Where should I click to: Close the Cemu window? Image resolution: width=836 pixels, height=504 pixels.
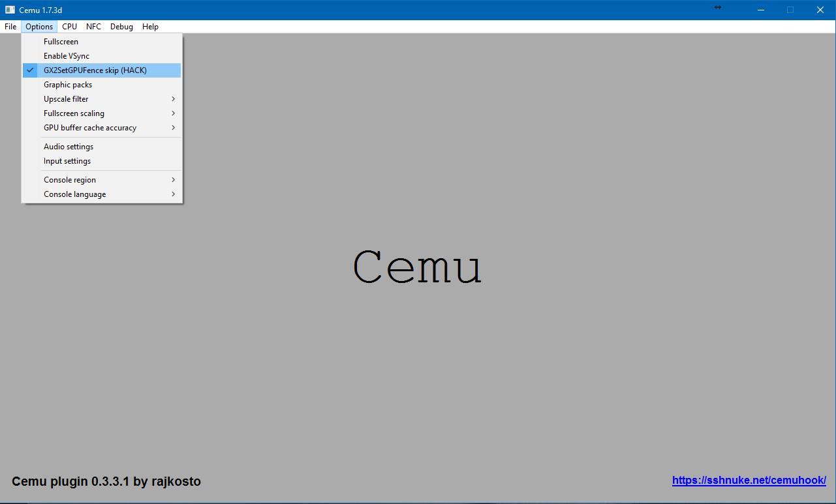point(820,10)
